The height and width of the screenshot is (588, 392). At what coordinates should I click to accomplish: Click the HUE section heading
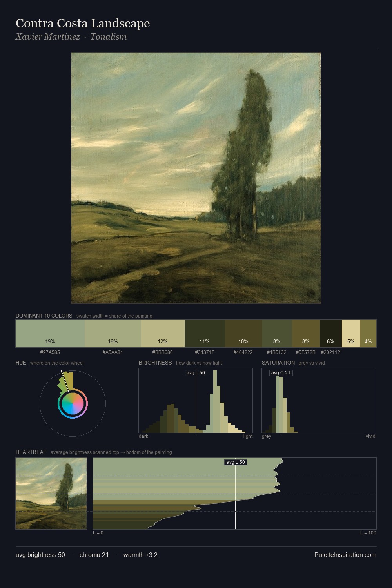[21, 363]
